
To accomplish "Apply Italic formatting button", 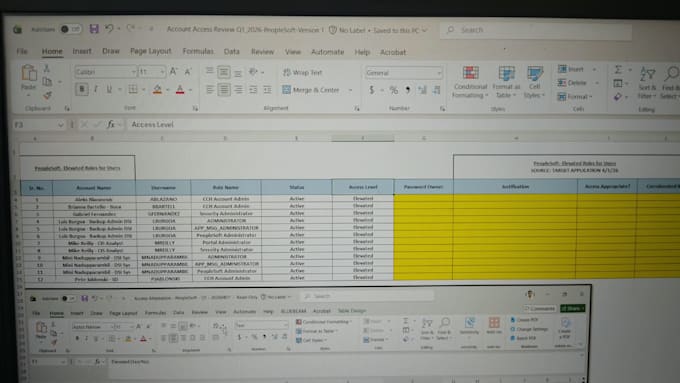I will 96,90.
